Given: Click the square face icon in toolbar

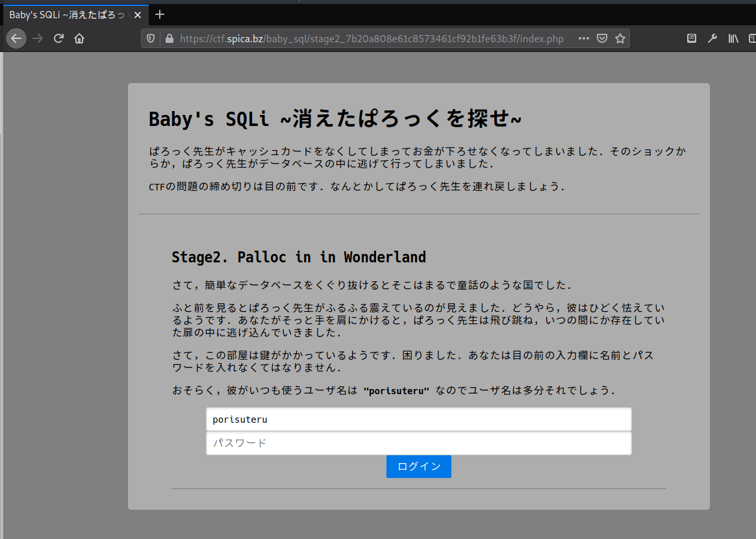Looking at the screenshot, I should [692, 38].
